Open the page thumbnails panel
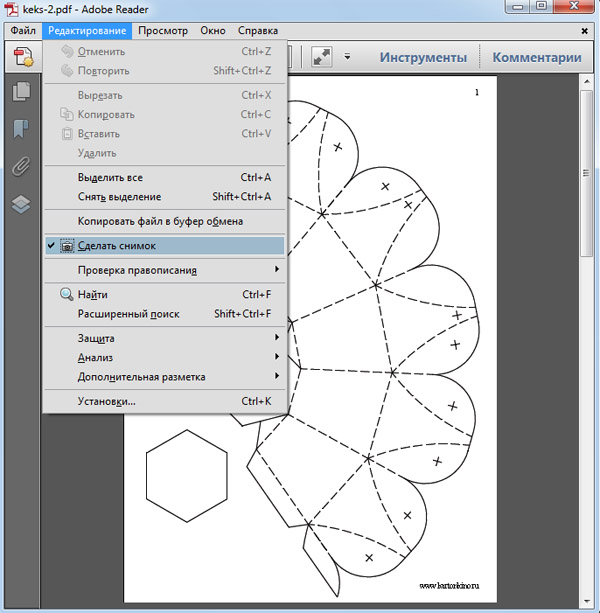Screen dimensions: 600x613 pyautogui.click(x=20, y=92)
